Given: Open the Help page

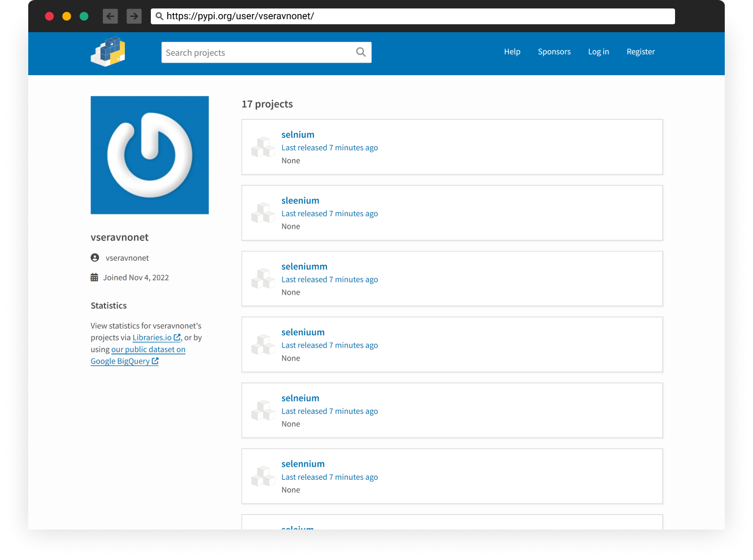Looking at the screenshot, I should point(512,52).
